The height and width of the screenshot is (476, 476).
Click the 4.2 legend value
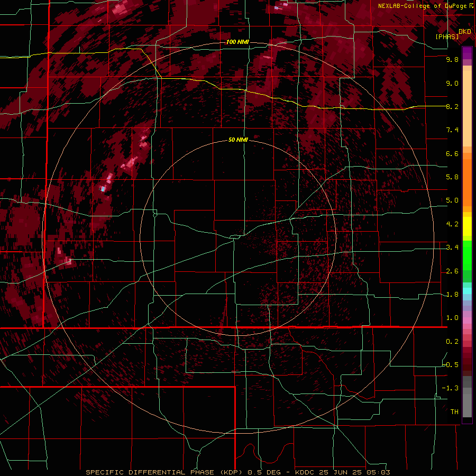point(452,224)
